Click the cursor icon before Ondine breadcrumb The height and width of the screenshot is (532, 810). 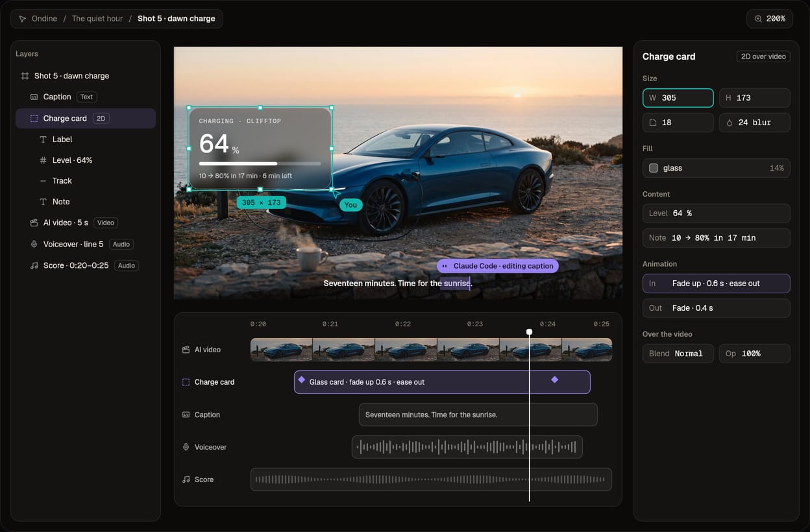(x=23, y=19)
